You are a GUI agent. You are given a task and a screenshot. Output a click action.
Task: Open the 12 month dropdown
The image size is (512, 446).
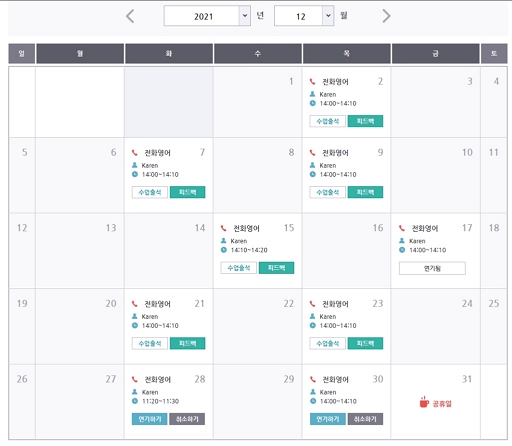(304, 16)
